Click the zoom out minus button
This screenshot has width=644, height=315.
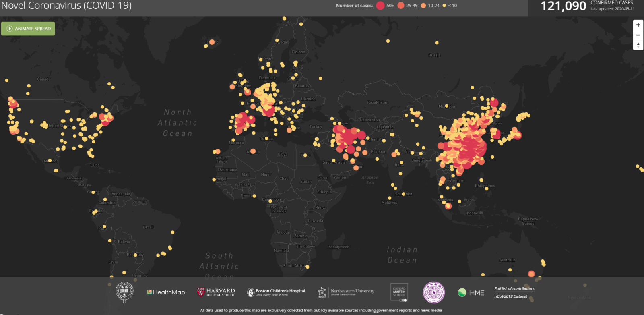(638, 35)
